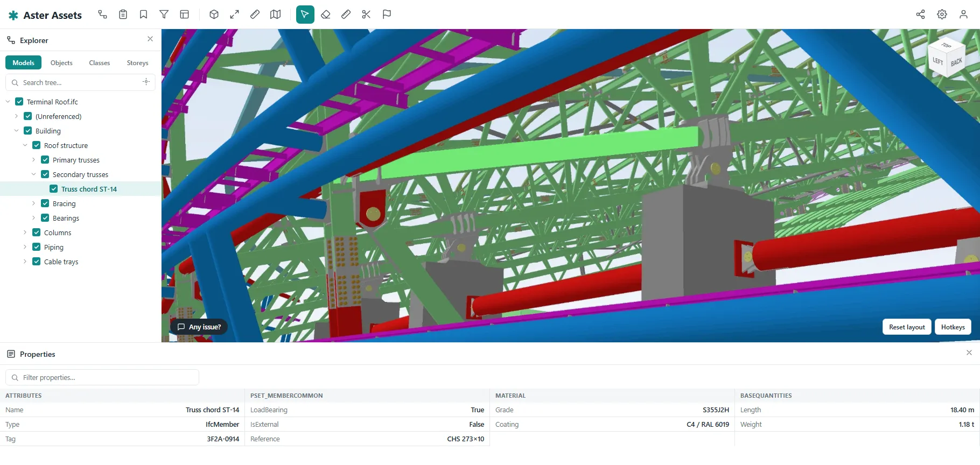Image resolution: width=980 pixels, height=465 pixels.
Task: Click the Filter properties input field
Action: [102, 377]
